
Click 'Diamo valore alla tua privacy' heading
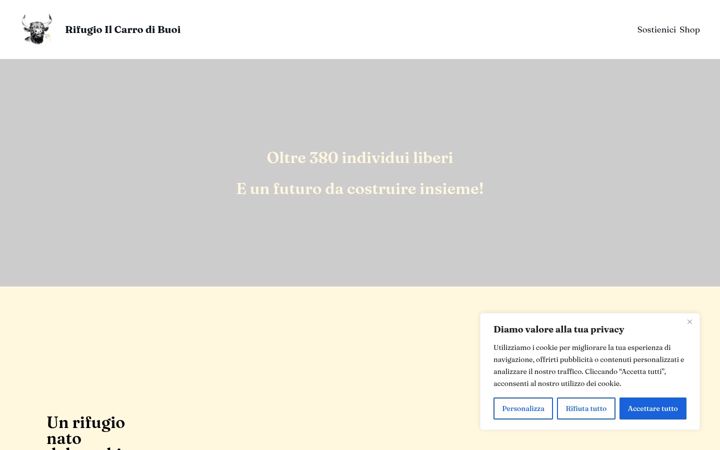click(559, 329)
